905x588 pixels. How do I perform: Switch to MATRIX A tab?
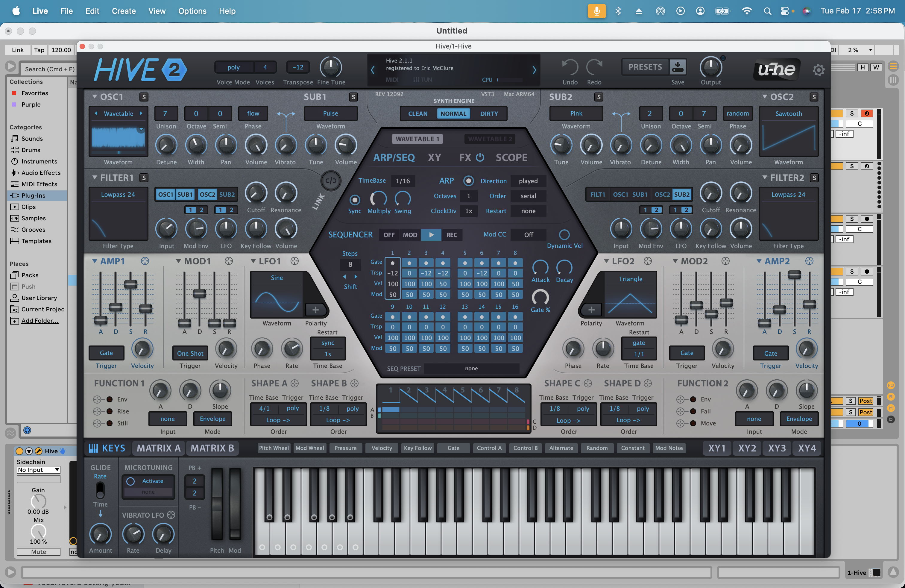(x=159, y=448)
